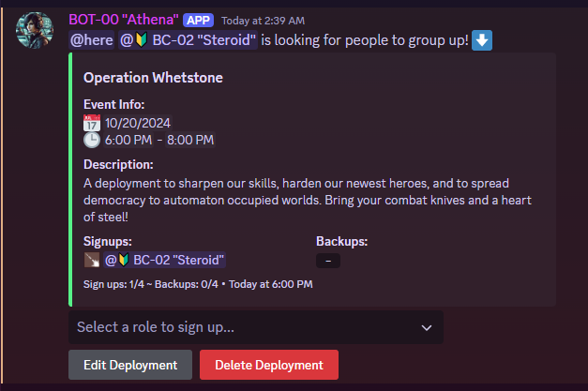The image size is (588, 391).
Task: Click the 10/20/2024 date tag
Action: (x=138, y=123)
